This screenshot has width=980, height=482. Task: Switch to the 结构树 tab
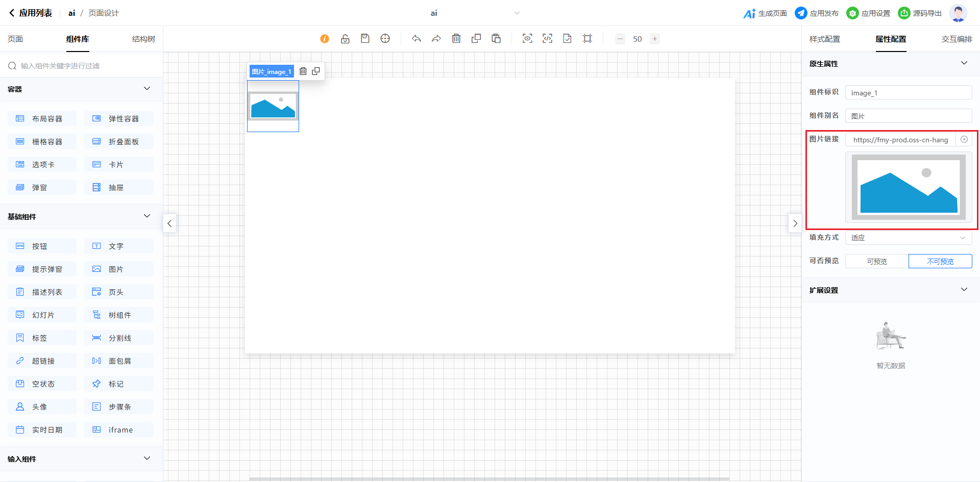[143, 39]
